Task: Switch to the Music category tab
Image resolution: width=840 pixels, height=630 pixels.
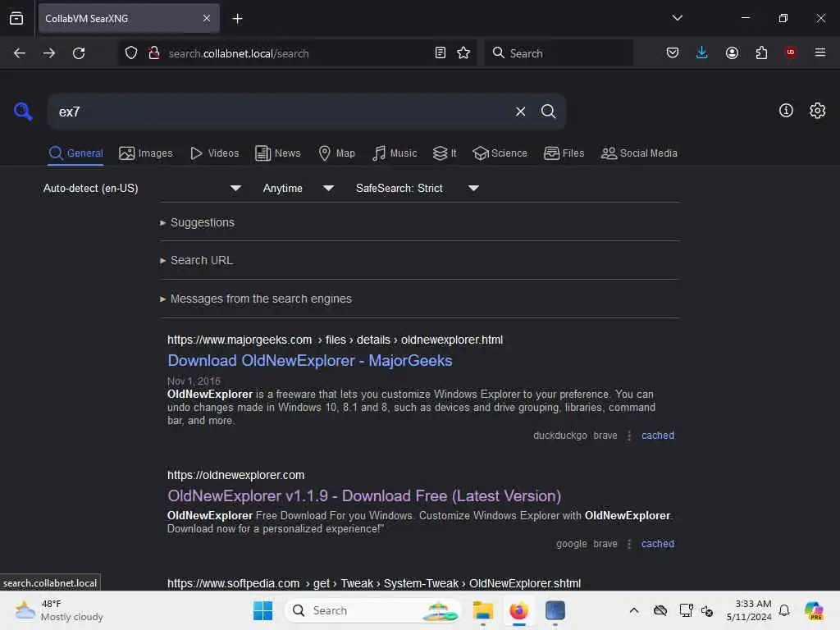Action: coord(395,153)
